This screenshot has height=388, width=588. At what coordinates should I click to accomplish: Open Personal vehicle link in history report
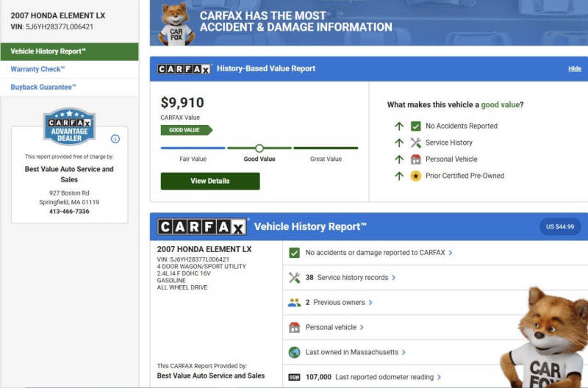331,327
